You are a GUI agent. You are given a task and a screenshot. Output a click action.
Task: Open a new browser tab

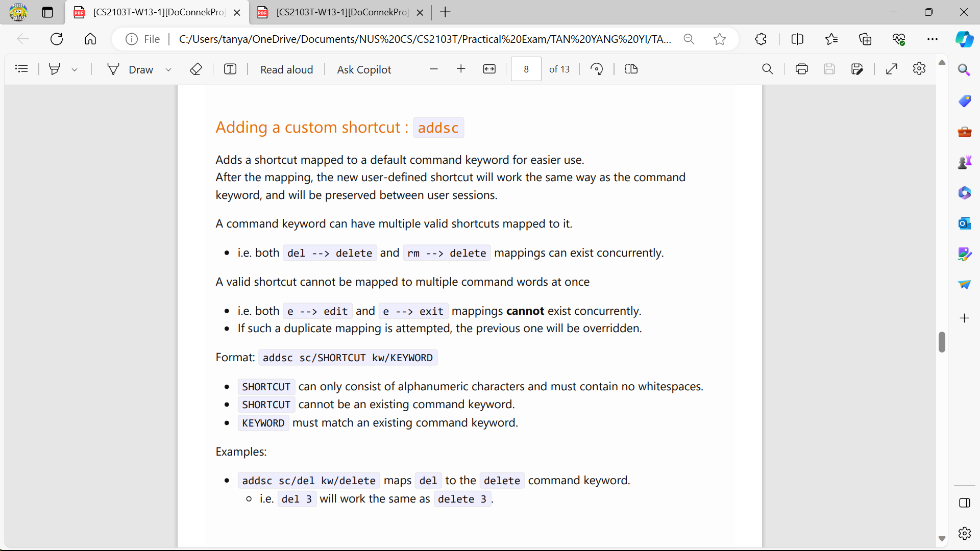[445, 12]
